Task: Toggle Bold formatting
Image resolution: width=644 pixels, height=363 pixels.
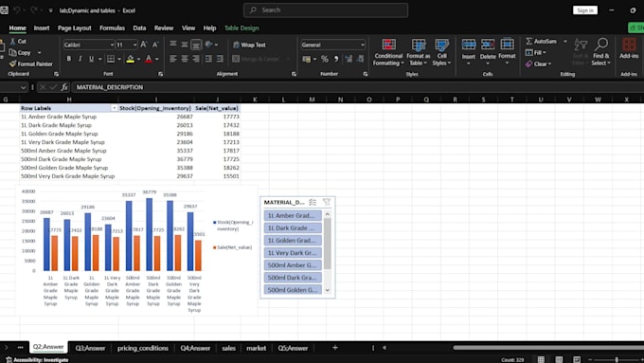Action: tap(68, 59)
